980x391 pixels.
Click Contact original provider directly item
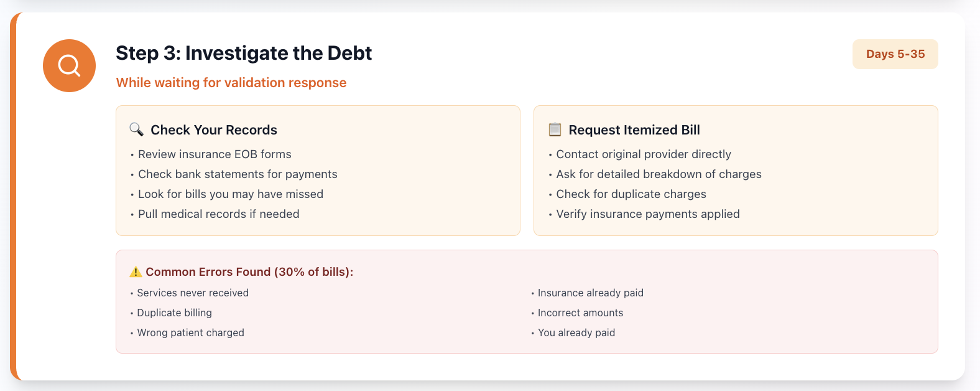(x=644, y=154)
